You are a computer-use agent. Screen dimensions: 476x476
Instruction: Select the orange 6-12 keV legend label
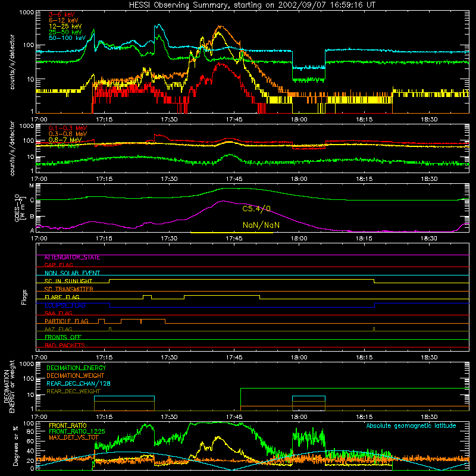pyautogui.click(x=64, y=20)
